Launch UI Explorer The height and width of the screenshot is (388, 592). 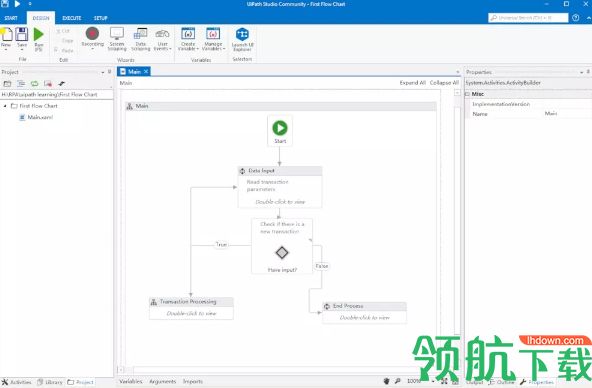(242, 39)
